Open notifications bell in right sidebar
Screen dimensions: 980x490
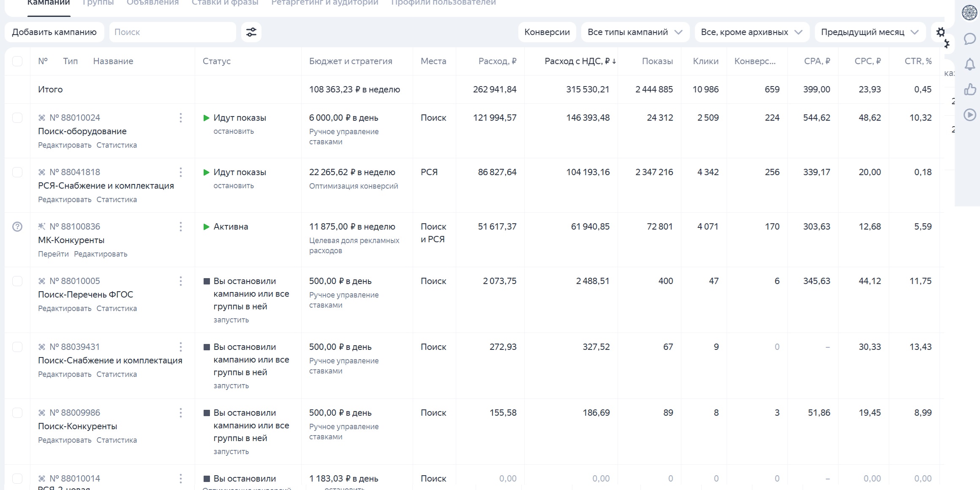pyautogui.click(x=969, y=65)
